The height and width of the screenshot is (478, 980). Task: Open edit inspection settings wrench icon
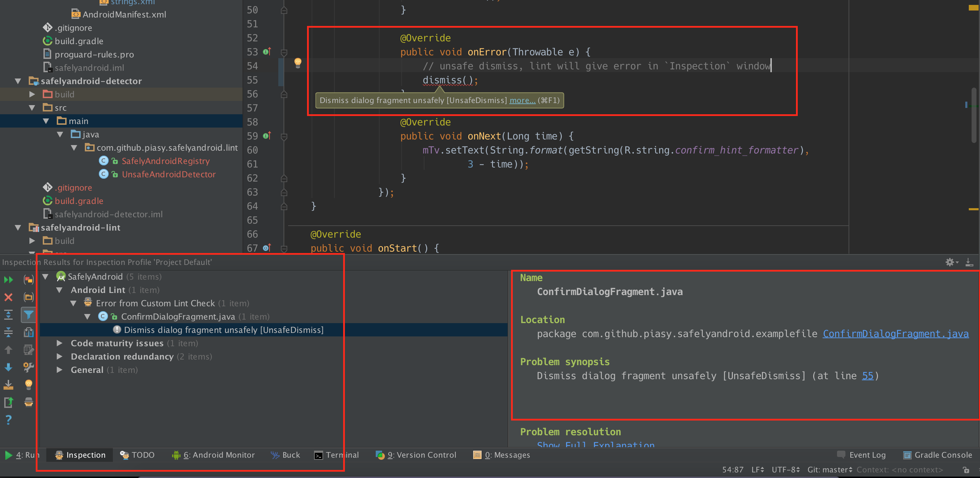point(28,367)
